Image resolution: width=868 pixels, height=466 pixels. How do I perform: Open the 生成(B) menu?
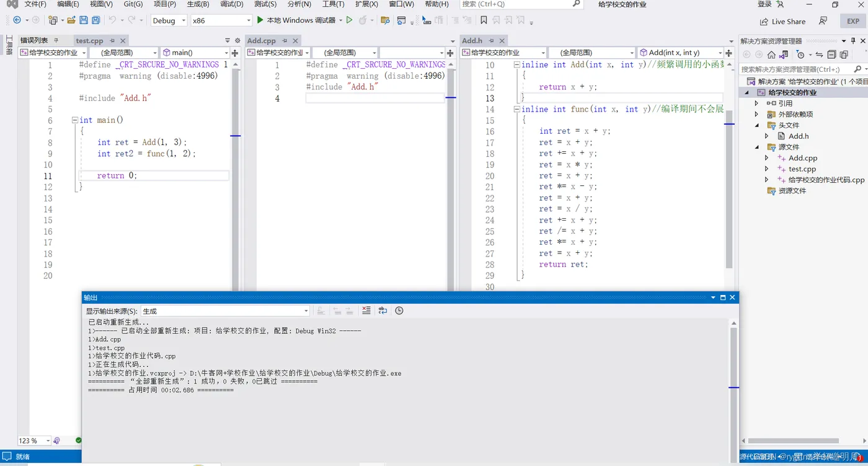[x=198, y=4]
